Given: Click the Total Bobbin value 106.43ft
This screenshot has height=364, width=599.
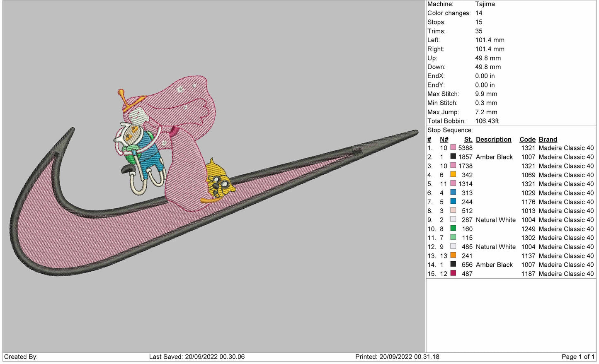Looking at the screenshot, I should coord(487,121).
